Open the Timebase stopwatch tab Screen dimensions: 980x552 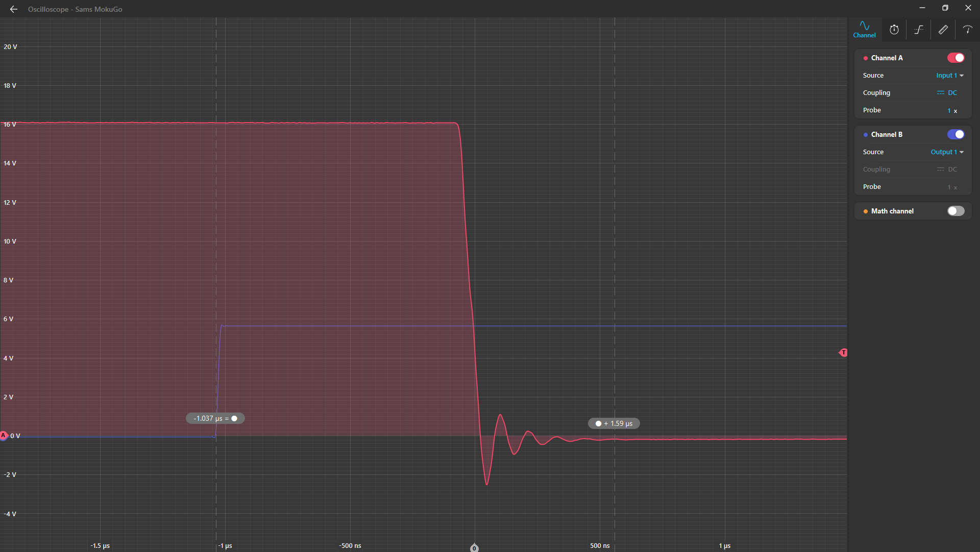[x=894, y=30]
